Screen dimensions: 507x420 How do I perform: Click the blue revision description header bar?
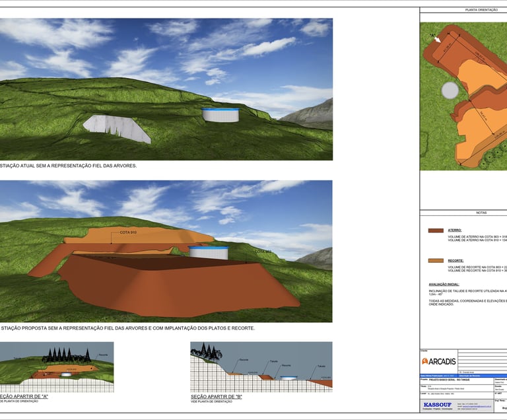click(463, 376)
